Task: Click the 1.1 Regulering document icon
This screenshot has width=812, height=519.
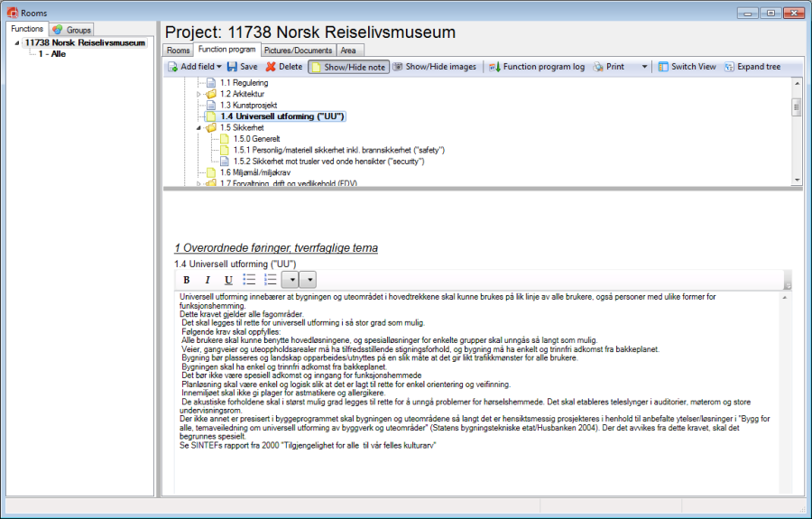Action: point(211,83)
